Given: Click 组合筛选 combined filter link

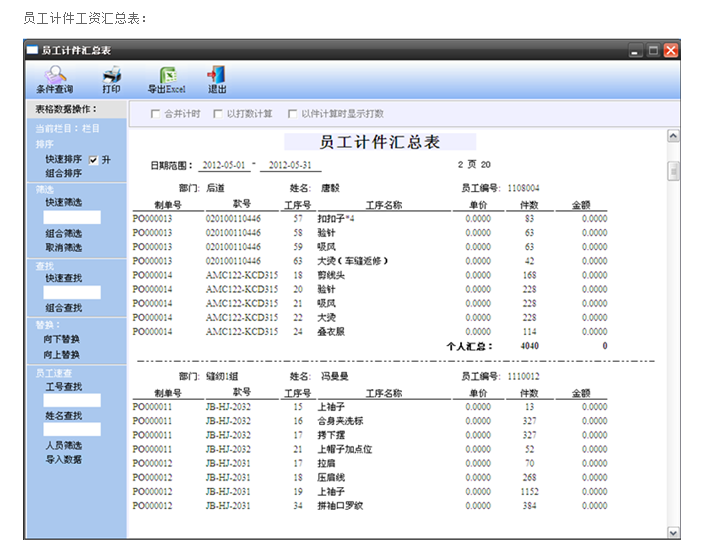Looking at the screenshot, I should click(x=63, y=233).
